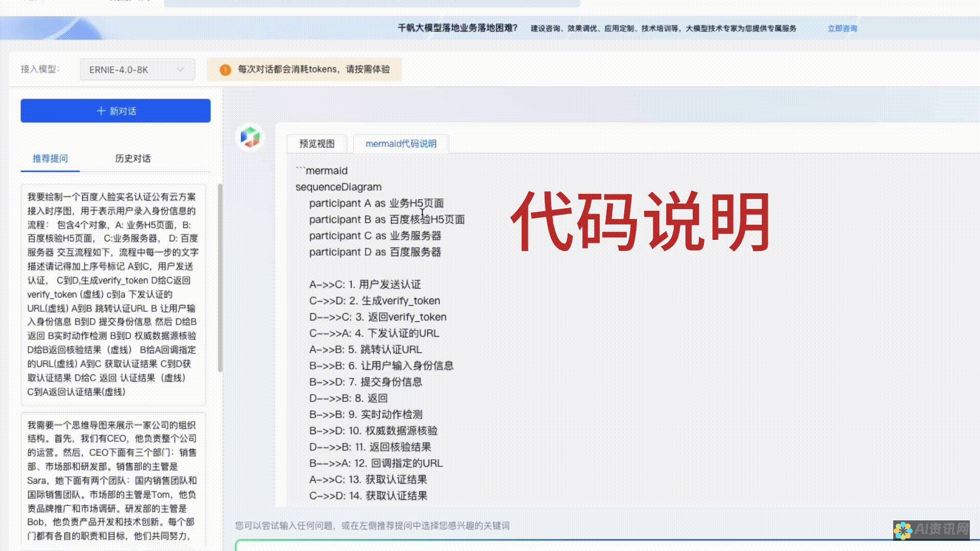Click the 千帆大模型落地业务落地困难 banner headline
The image size is (980, 551).
pos(457,28)
